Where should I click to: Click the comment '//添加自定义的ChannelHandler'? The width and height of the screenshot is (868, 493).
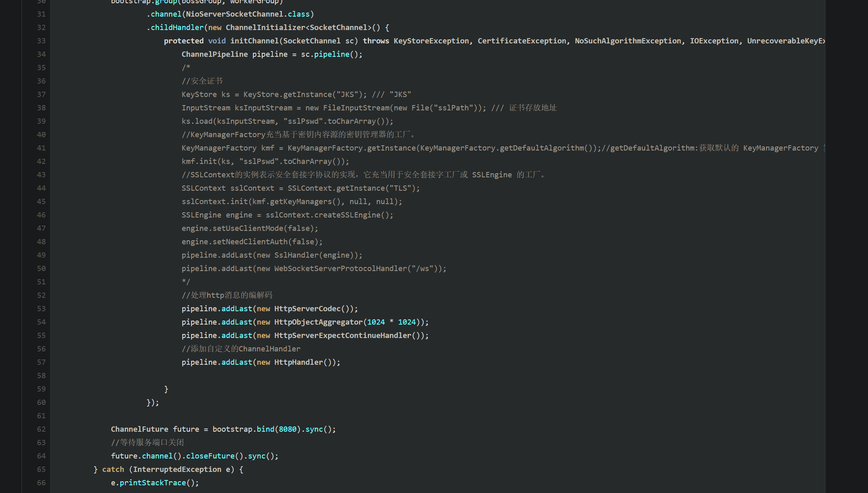click(x=241, y=349)
